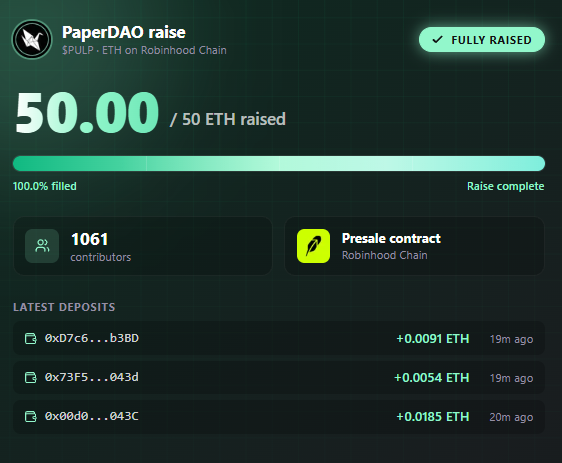The height and width of the screenshot is (463, 562).
Task: Open address 0xD7c6...b3BD deposit
Action: click(279, 338)
